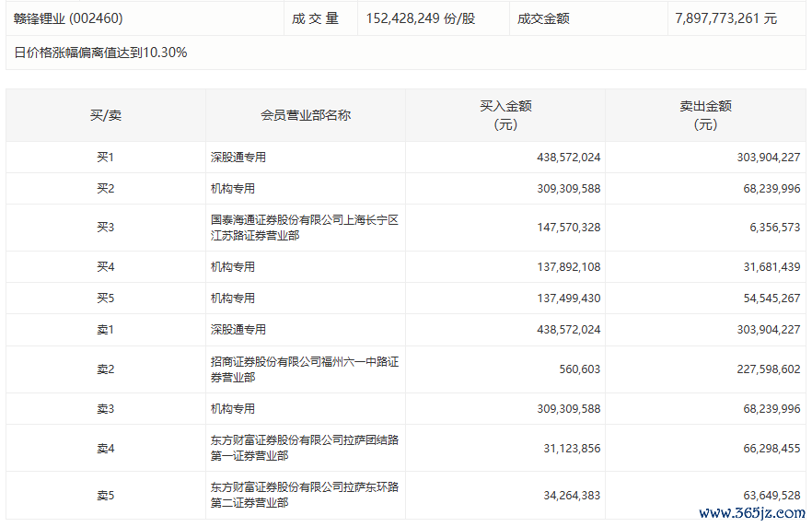This screenshot has height=527, width=812.
Task: Select buy amount 309,309,588 in 买2 row
Action: coord(569,189)
